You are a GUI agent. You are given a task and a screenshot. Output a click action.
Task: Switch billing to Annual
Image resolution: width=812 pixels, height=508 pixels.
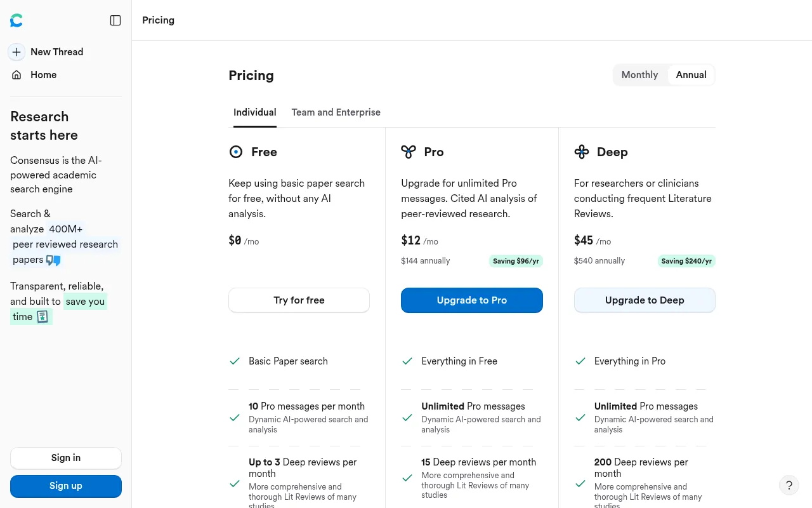coord(691,75)
